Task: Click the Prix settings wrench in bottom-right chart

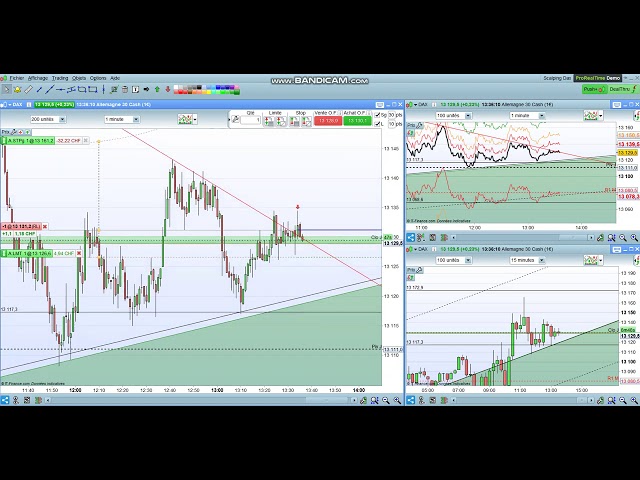Action: coord(419,270)
